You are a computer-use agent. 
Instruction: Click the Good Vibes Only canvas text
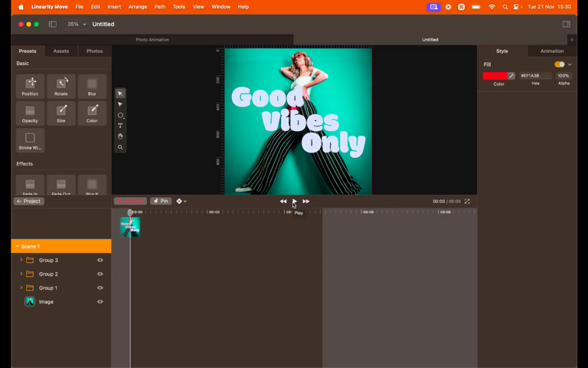point(299,121)
